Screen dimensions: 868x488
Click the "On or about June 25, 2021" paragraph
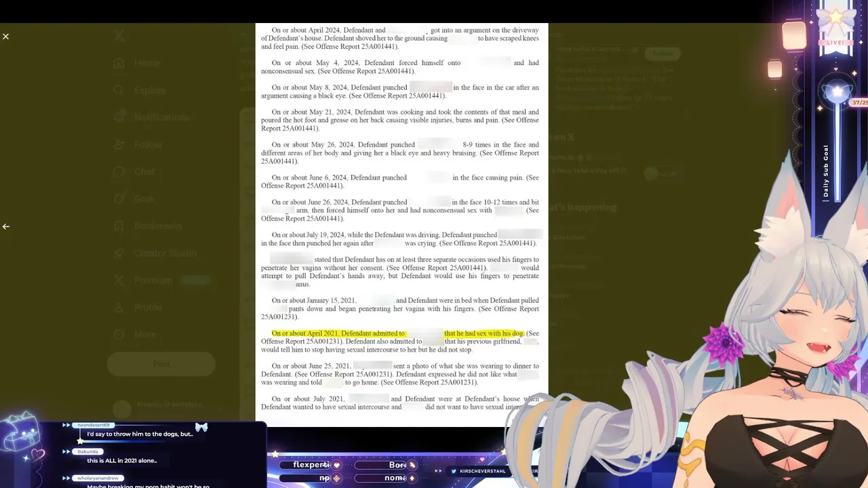(400, 374)
